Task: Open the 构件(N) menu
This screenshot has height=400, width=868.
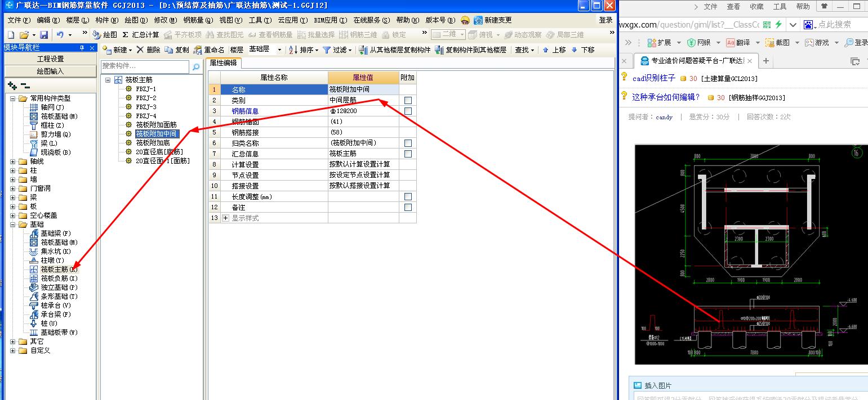Action: click(x=107, y=20)
